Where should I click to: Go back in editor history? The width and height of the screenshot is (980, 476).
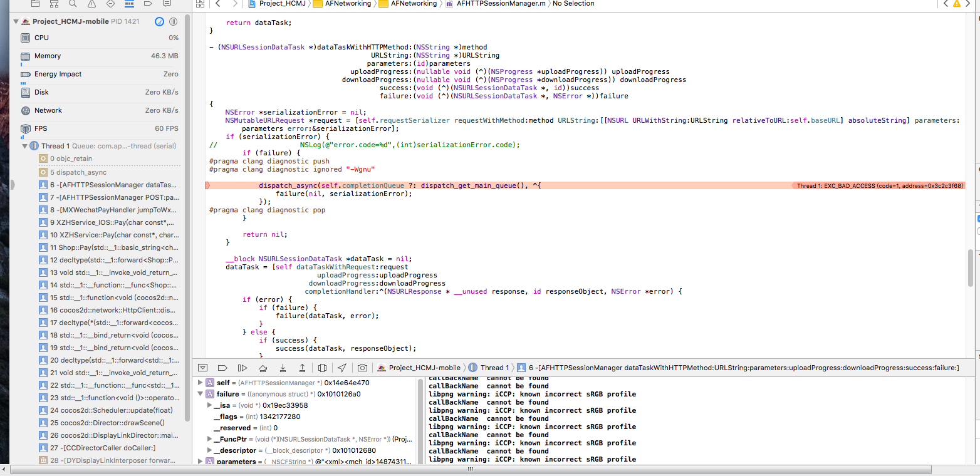[x=218, y=3]
